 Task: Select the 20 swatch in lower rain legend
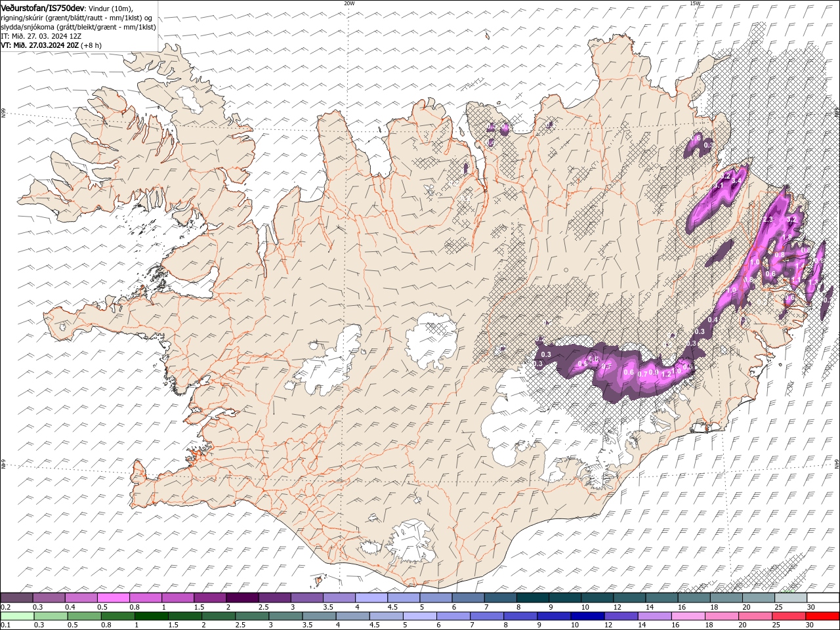[756, 616]
